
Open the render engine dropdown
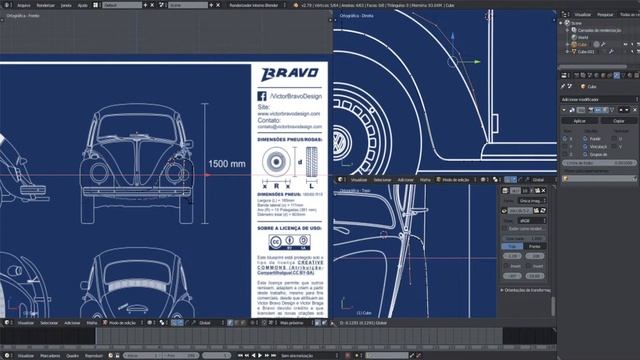[x=258, y=5]
